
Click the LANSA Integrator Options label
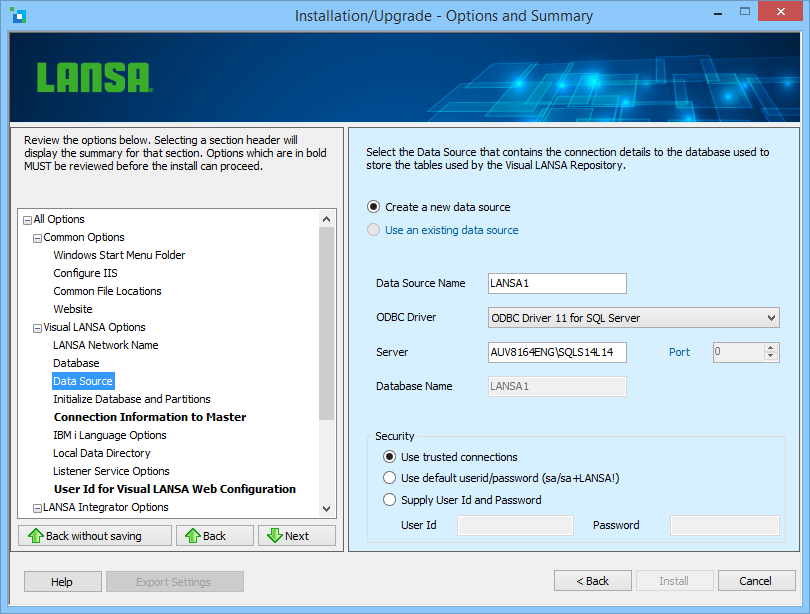click(x=106, y=508)
